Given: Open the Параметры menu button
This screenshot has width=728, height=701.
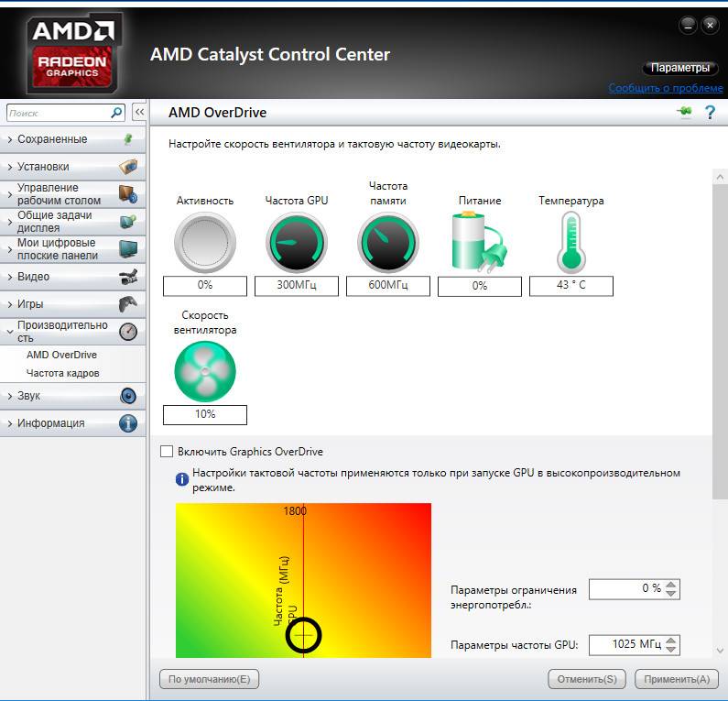Looking at the screenshot, I should [x=680, y=68].
